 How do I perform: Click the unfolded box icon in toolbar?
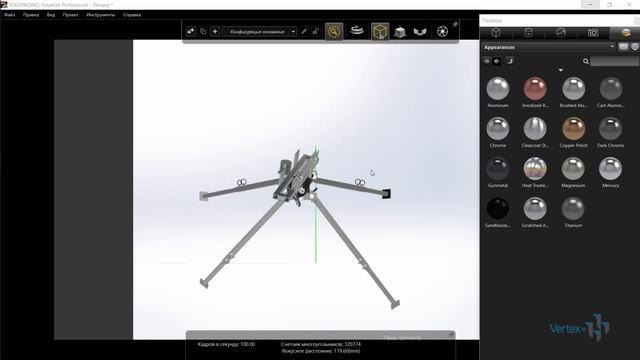coord(420,31)
